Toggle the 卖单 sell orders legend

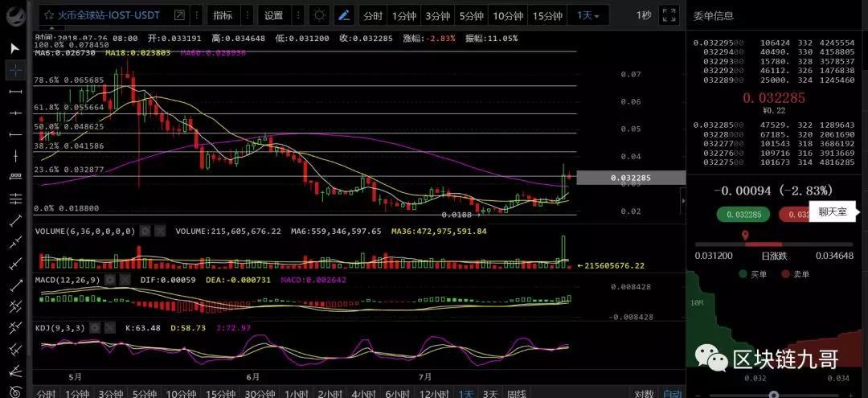tap(795, 274)
